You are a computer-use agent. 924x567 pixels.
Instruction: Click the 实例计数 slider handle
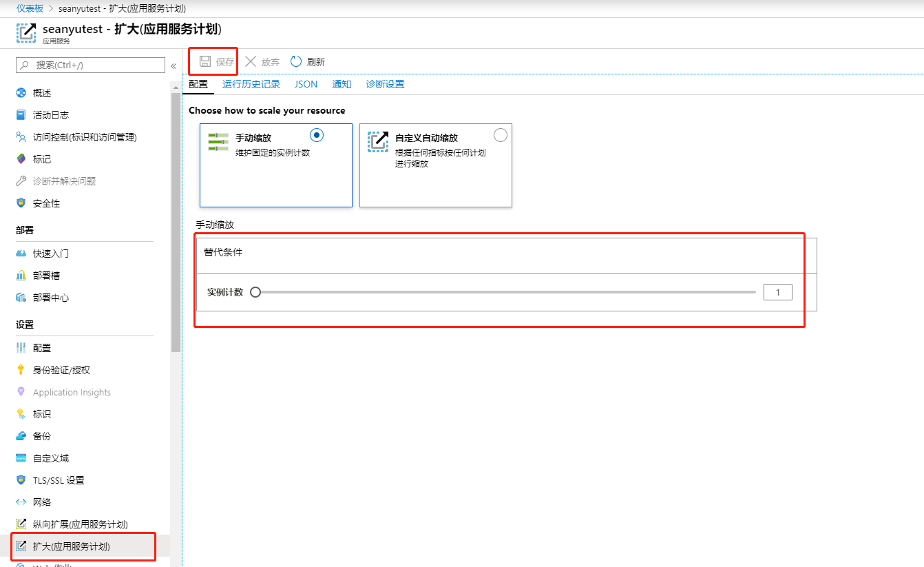[255, 292]
